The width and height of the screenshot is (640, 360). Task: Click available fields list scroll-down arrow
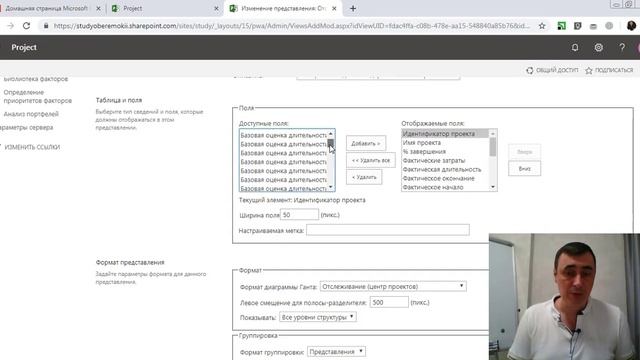tap(331, 187)
